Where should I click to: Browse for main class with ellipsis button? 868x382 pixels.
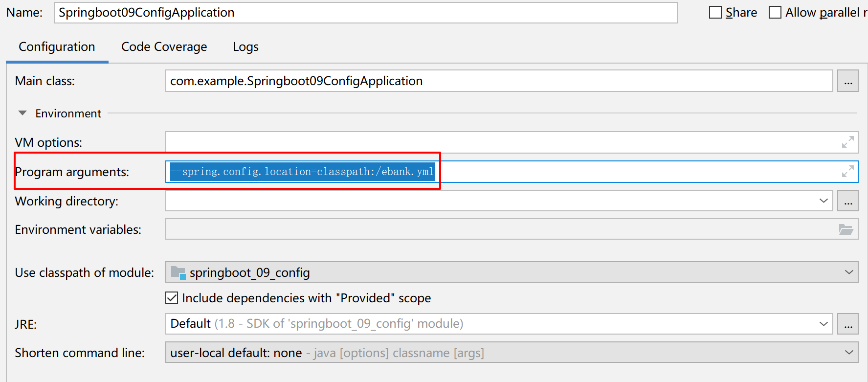pos(848,81)
